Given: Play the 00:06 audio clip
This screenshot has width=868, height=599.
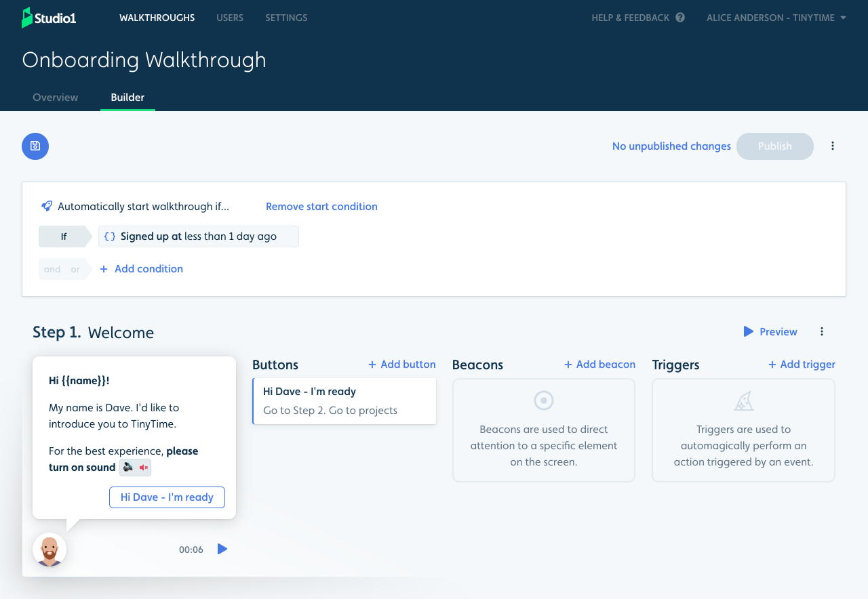Looking at the screenshot, I should point(222,549).
